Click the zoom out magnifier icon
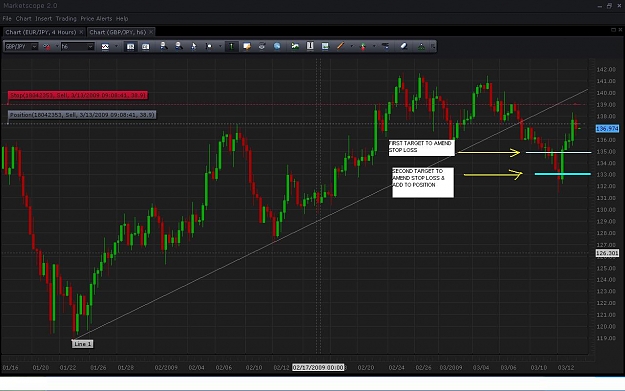 point(179,46)
